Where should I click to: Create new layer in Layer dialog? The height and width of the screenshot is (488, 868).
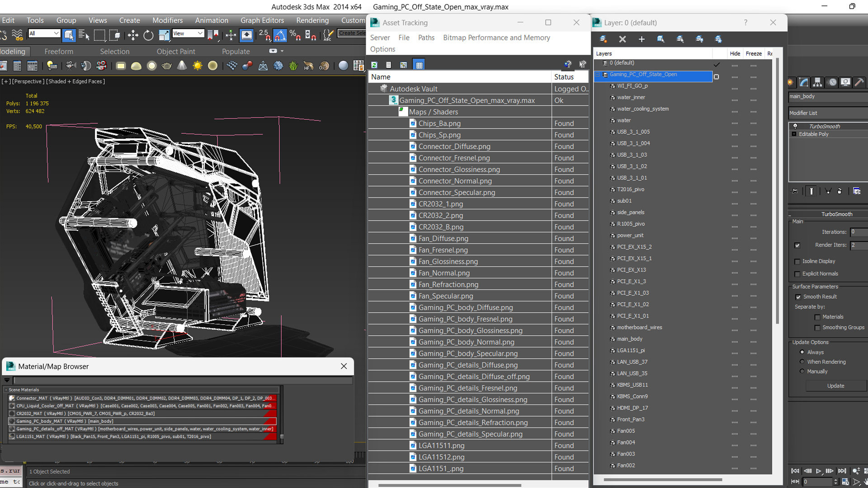click(603, 39)
